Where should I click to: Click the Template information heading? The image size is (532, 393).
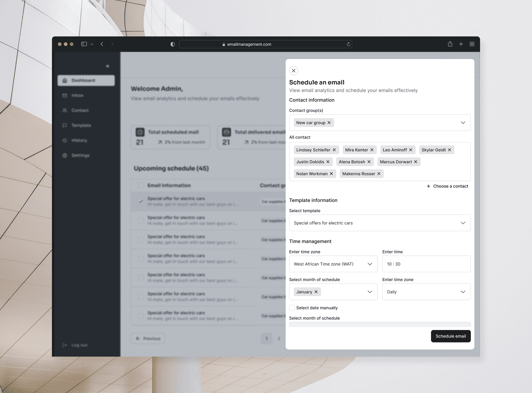[x=313, y=200]
